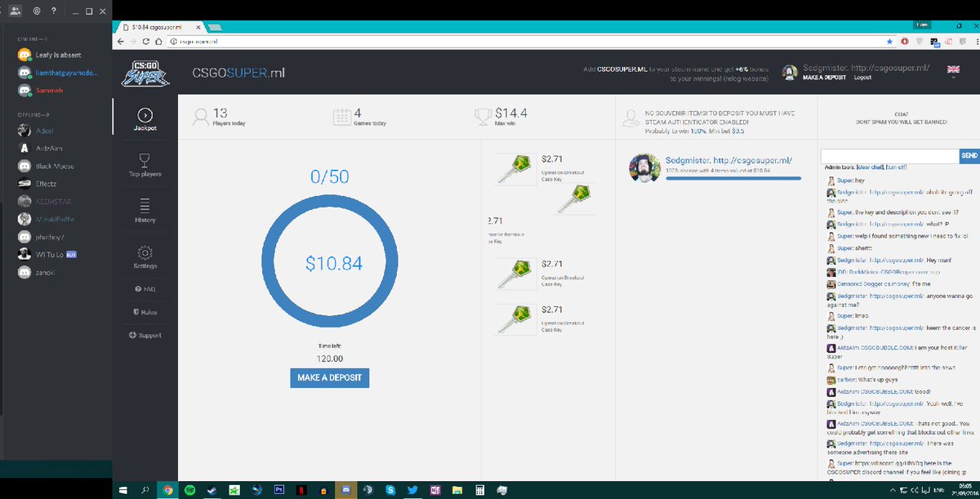Go back with the browser back arrow
Image resolution: width=980 pixels, height=499 pixels.
pos(122,40)
